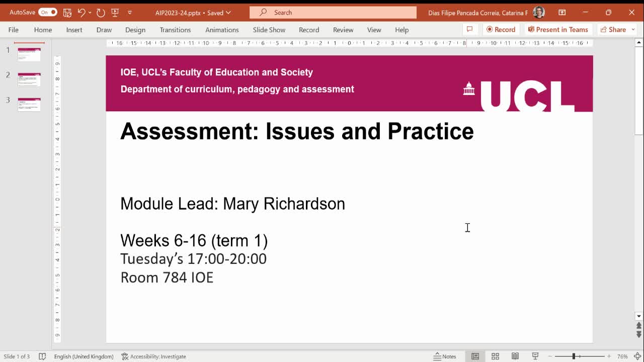
Task: Save the presentation via Quick Access Save icon
Action: click(x=66, y=12)
